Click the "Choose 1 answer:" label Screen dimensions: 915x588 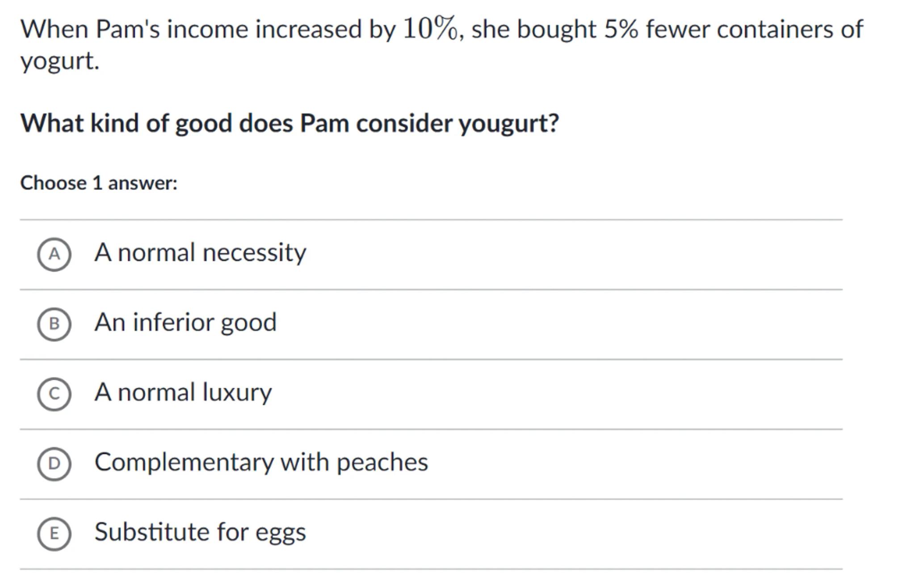99,183
